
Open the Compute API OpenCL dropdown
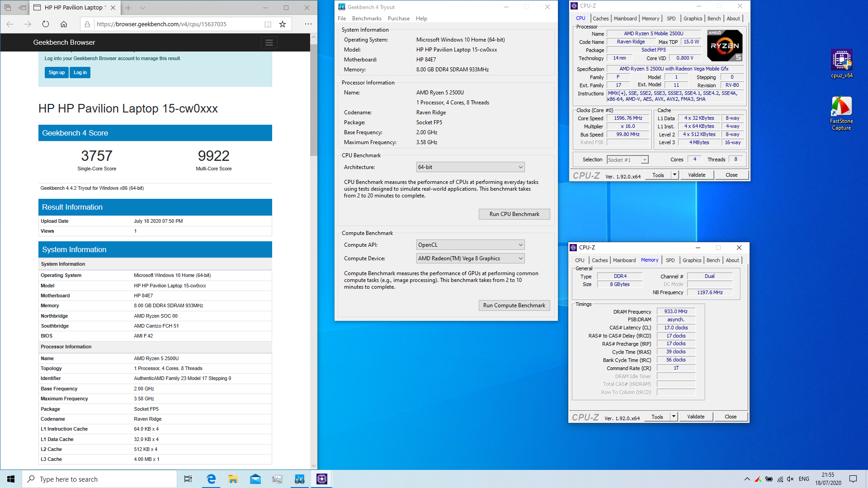point(470,245)
